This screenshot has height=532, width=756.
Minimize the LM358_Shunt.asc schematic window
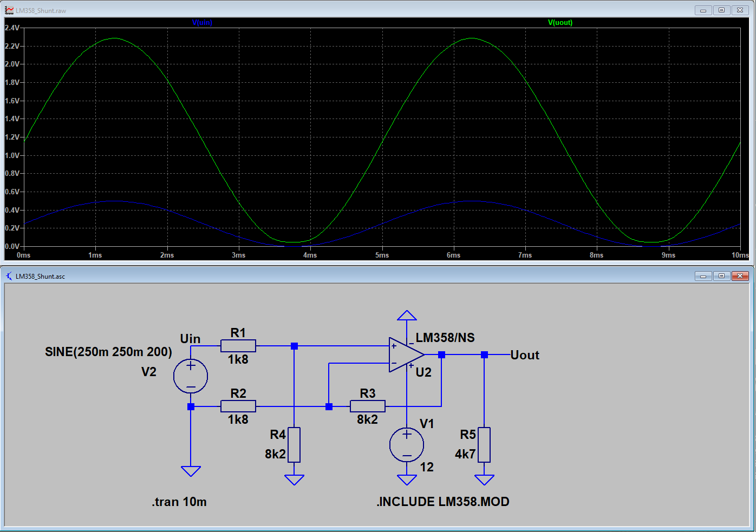703,276
